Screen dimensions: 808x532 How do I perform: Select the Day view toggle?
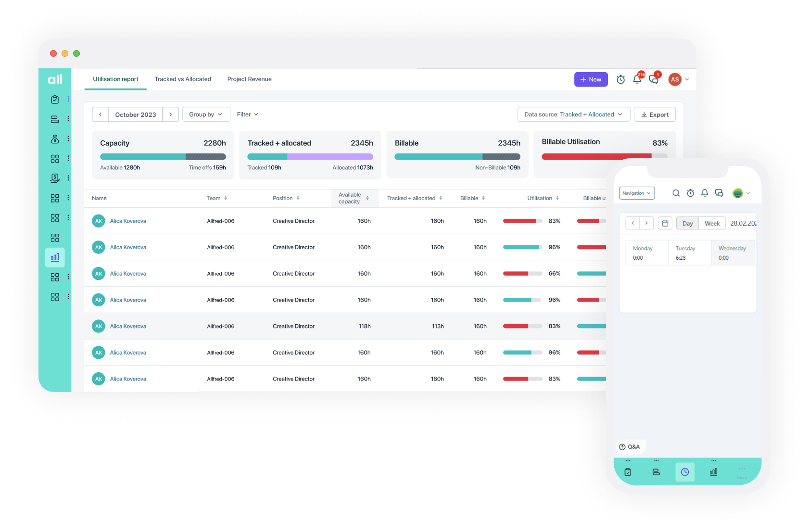click(687, 223)
